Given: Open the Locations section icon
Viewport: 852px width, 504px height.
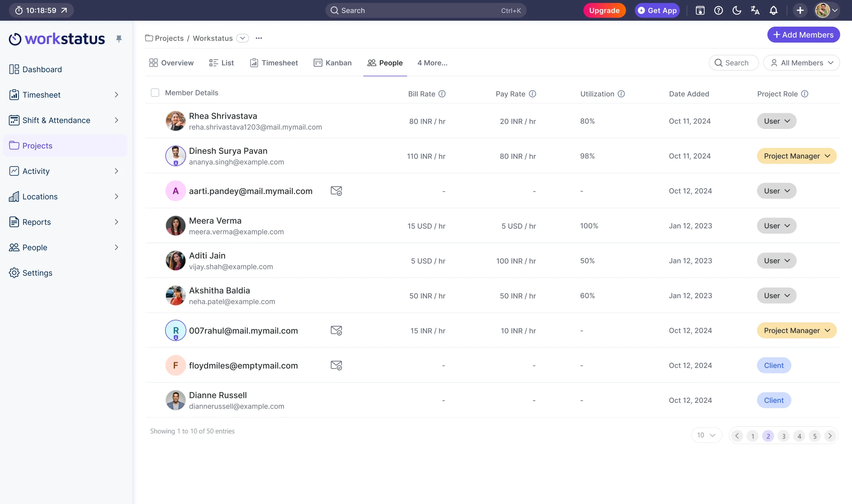Looking at the screenshot, I should point(14,197).
